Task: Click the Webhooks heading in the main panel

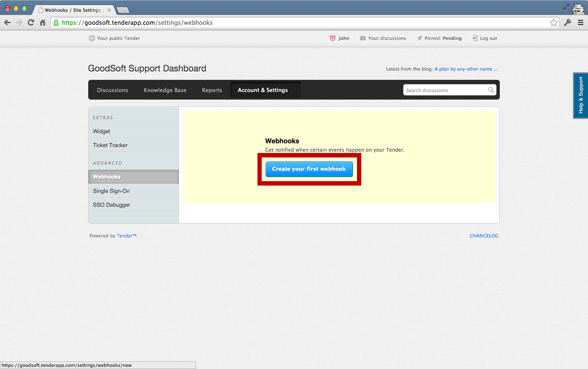Action: click(x=282, y=141)
